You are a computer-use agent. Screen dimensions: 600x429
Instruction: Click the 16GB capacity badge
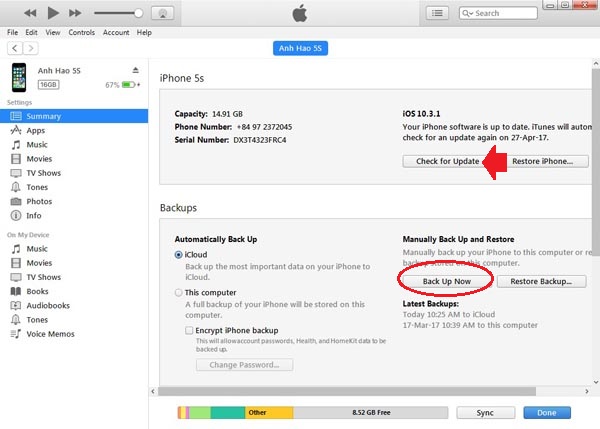(x=48, y=85)
